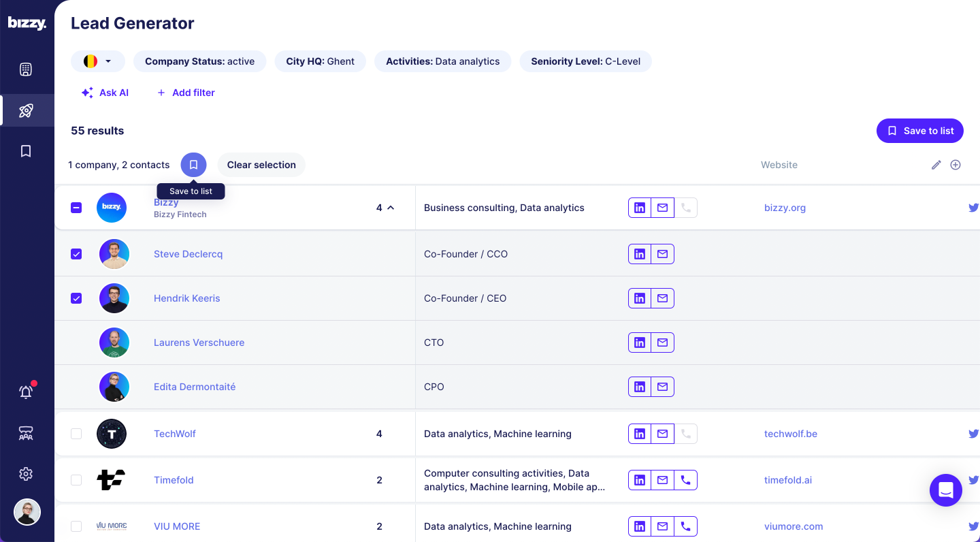Open the Lead Generator rocket in sidebar
980x542 pixels.
coord(26,110)
